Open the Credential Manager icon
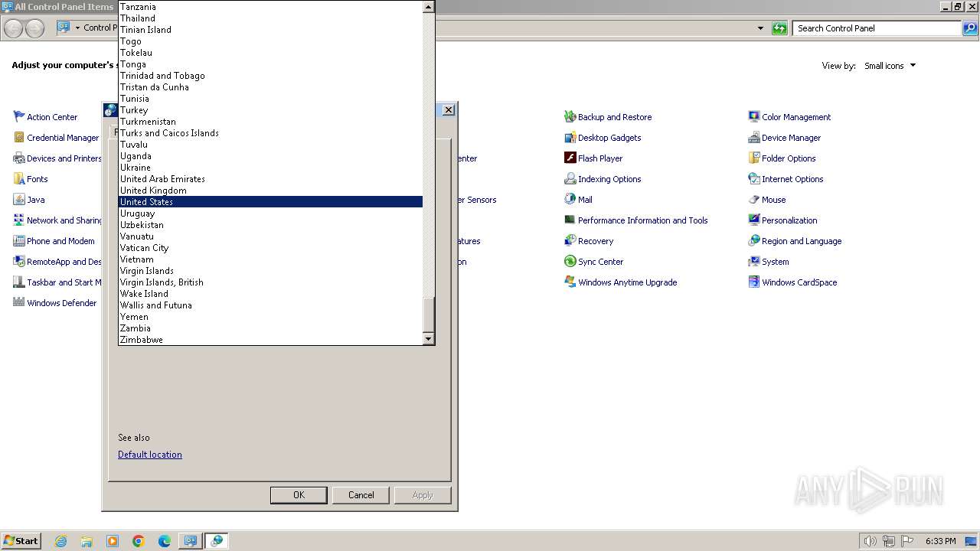980x551 pixels. point(19,138)
